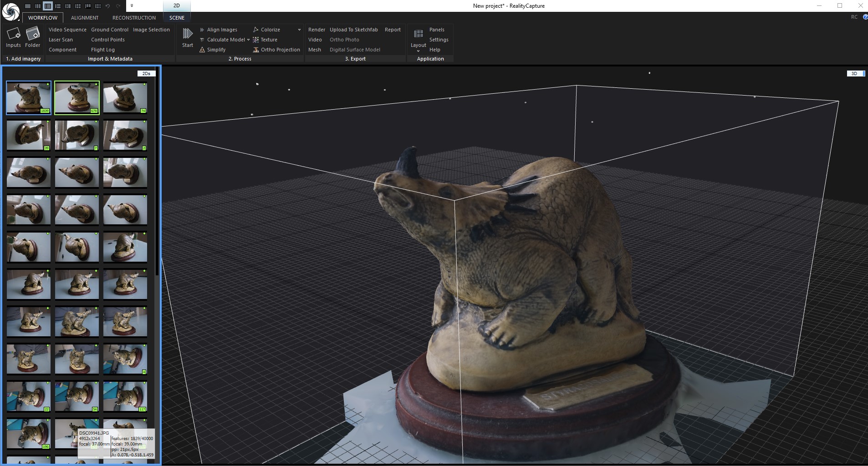This screenshot has width=868, height=466.
Task: Click the undo arrow in title bar
Action: [108, 6]
